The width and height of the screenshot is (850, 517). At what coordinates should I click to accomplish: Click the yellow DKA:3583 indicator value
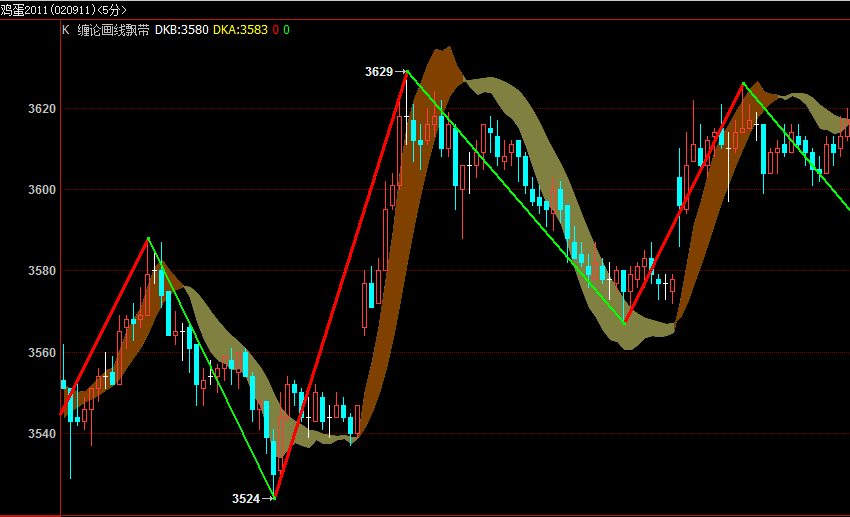(x=240, y=30)
